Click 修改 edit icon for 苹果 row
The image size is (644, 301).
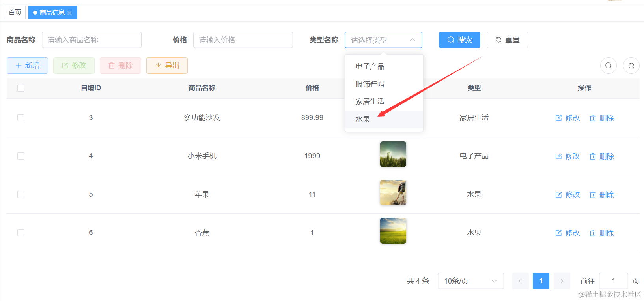(558, 195)
